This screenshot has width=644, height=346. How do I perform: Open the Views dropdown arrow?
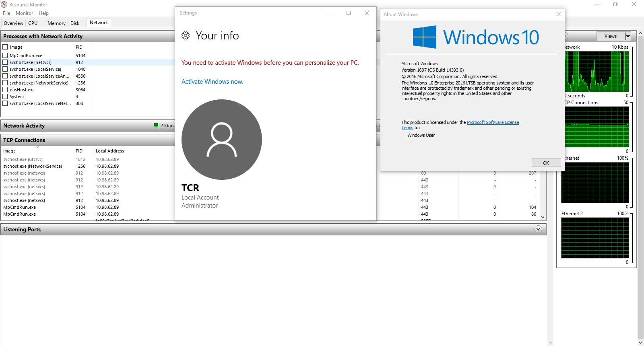(628, 36)
